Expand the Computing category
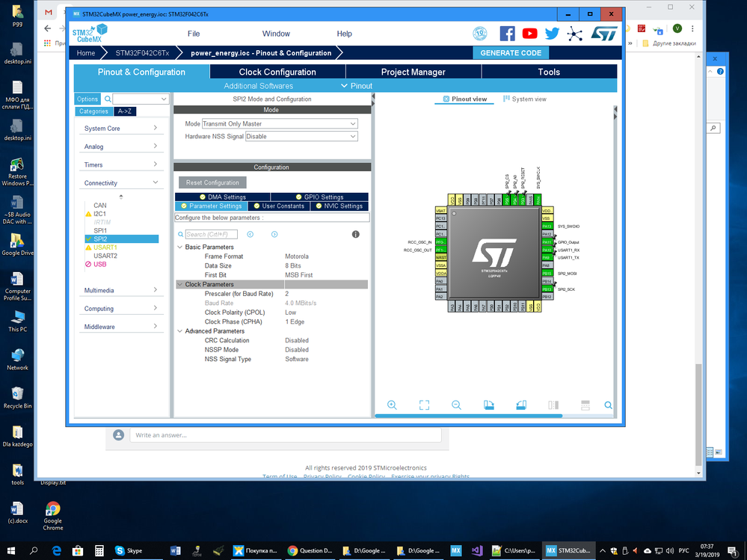The image size is (747, 560). pyautogui.click(x=121, y=309)
